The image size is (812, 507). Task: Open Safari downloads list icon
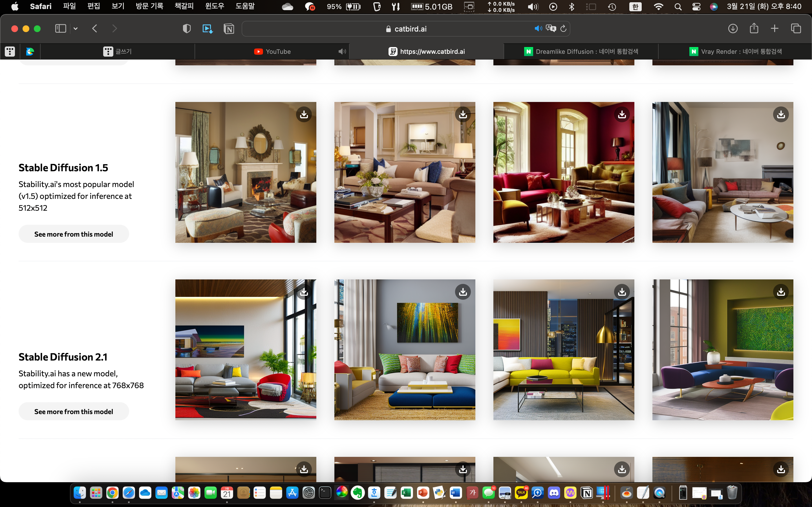(x=733, y=28)
